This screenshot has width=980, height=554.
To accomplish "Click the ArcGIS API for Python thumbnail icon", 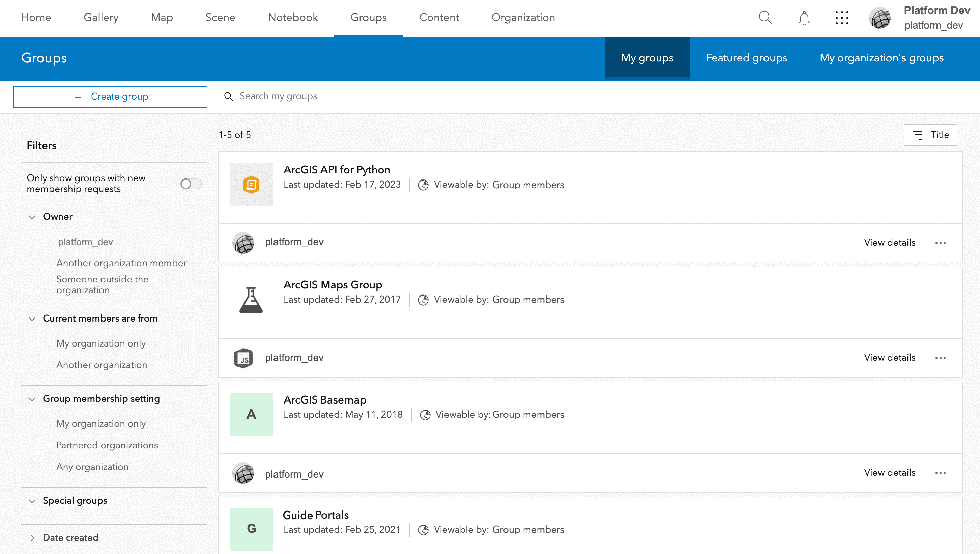I will pos(251,185).
